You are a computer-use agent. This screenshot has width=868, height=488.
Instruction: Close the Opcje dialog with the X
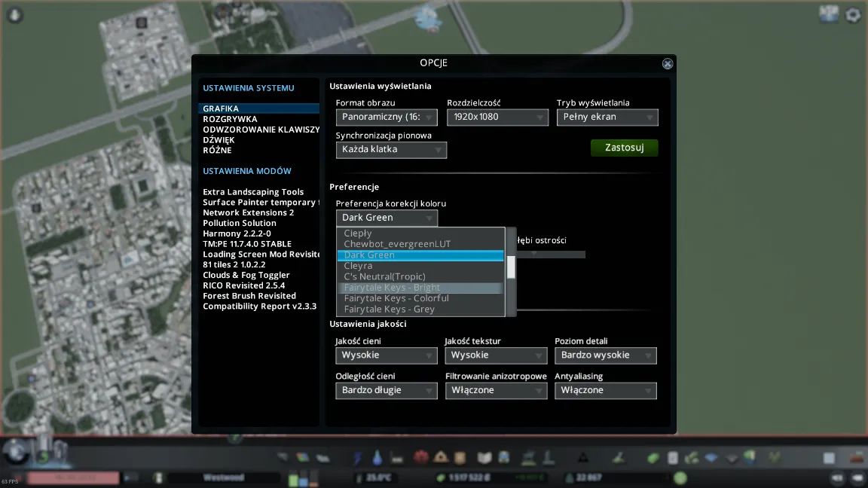[x=667, y=64]
